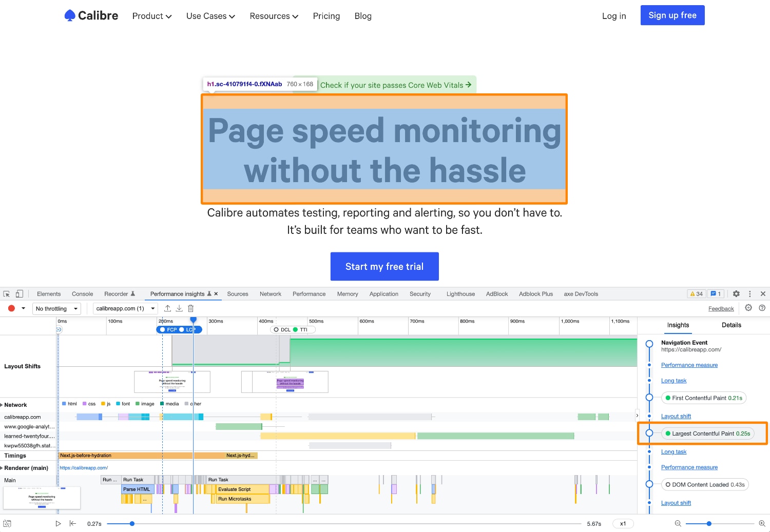The height and width of the screenshot is (532, 770).
Task: Adjust the timeline zoom slider
Action: pos(709,523)
